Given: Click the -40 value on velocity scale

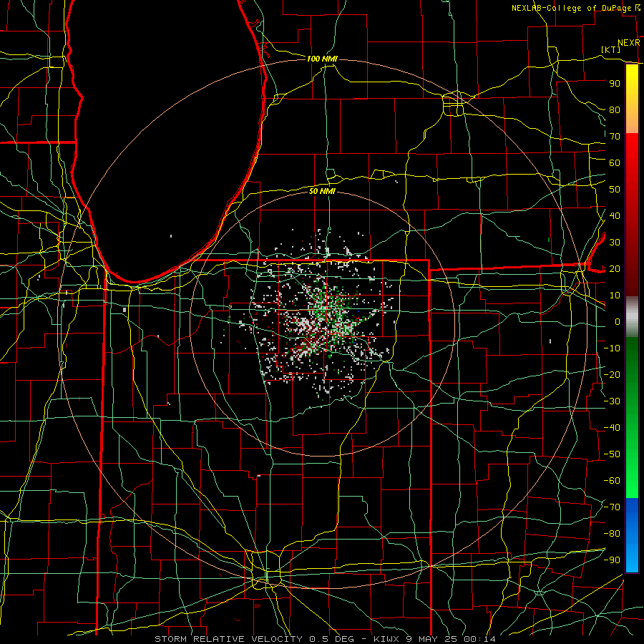Looking at the screenshot, I should click(x=612, y=428).
